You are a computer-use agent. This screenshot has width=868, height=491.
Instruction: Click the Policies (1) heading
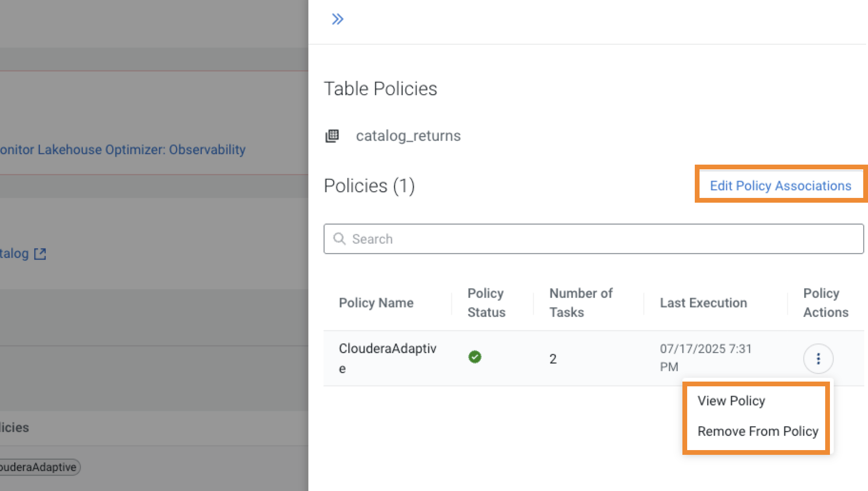click(369, 186)
